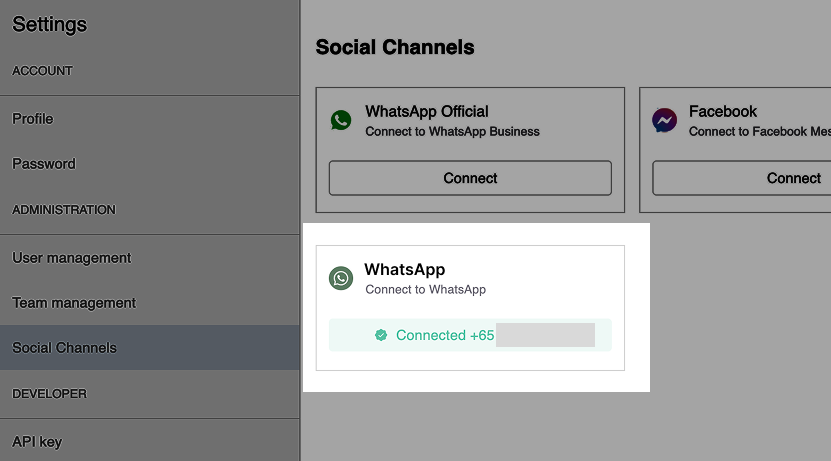Click the WhatsApp card title

click(x=405, y=269)
